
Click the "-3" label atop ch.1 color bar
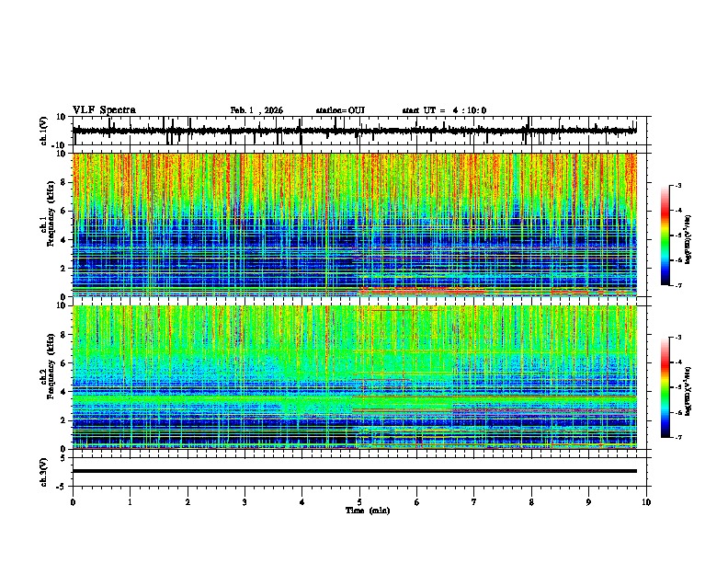coord(677,185)
